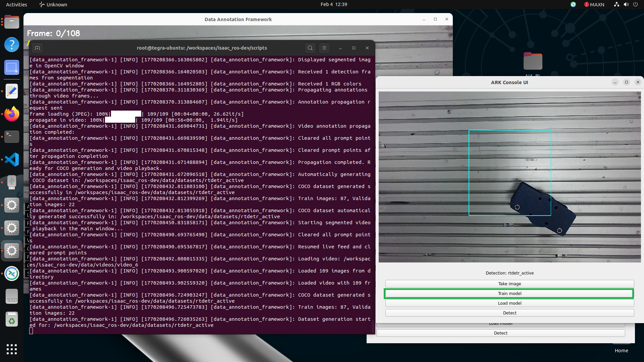Click the Home label on the desktop
Screen dimensions: 644x362
[621, 350]
